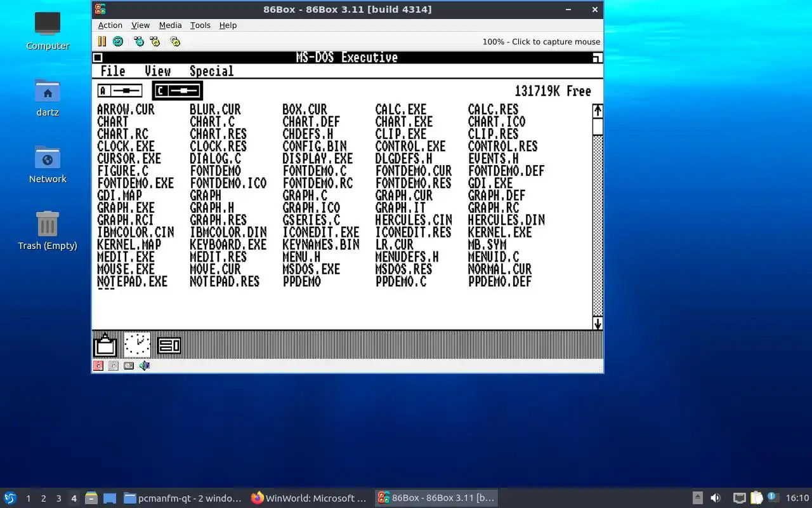Open the start menu icon in the taskbar
Screen dimensions: 812x508
(10, 498)
